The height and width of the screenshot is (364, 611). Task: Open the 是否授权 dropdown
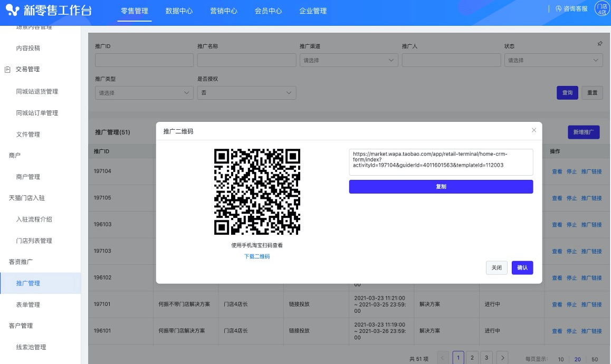click(246, 93)
